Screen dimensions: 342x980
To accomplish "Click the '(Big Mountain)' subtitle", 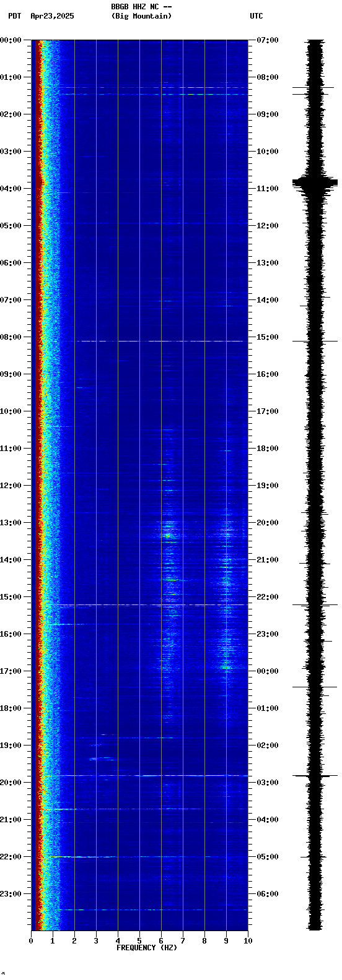I will pyautogui.click(x=141, y=16).
